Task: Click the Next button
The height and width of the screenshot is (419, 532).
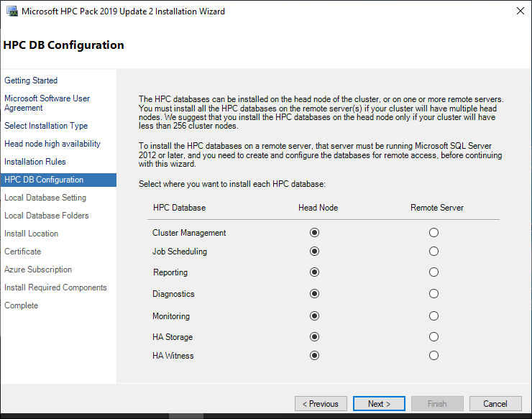Action: coord(379,404)
